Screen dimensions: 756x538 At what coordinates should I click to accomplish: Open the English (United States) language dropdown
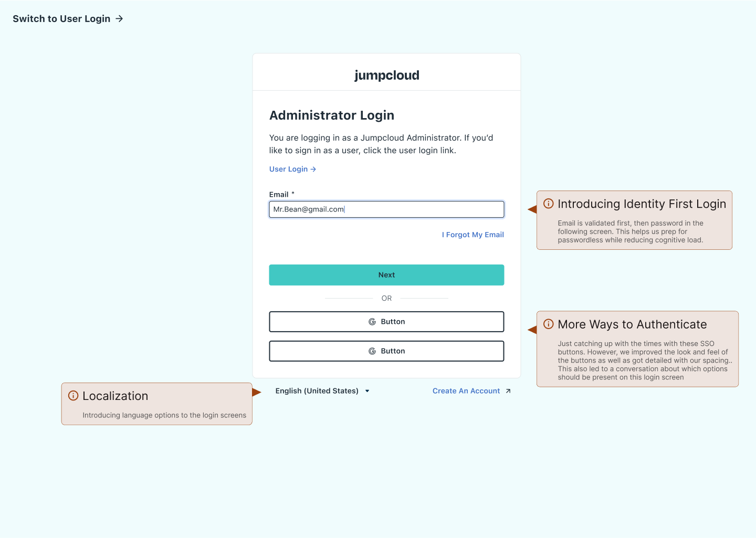click(317, 391)
